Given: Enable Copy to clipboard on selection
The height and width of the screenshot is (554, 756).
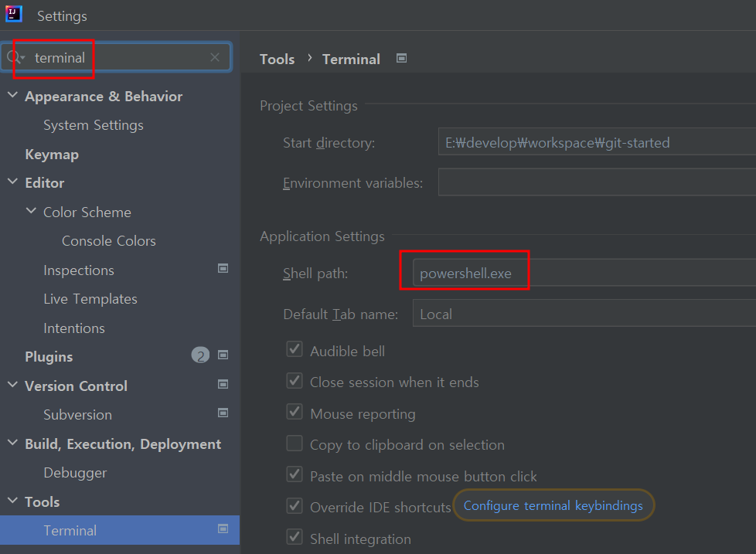Looking at the screenshot, I should (295, 444).
